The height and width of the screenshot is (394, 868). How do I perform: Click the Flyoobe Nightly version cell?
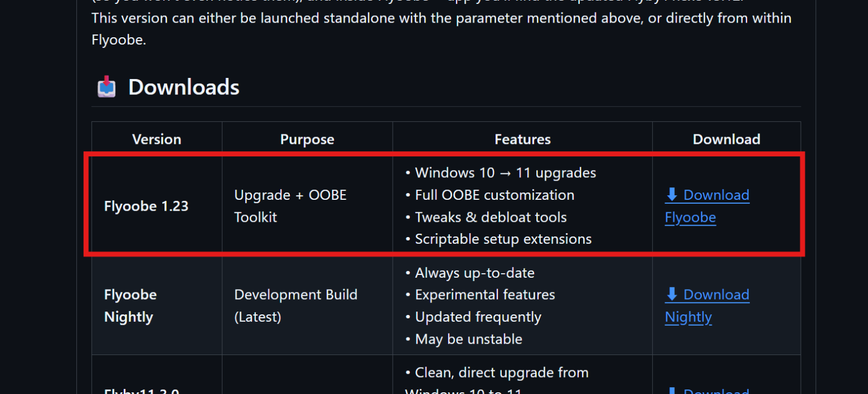[131, 305]
